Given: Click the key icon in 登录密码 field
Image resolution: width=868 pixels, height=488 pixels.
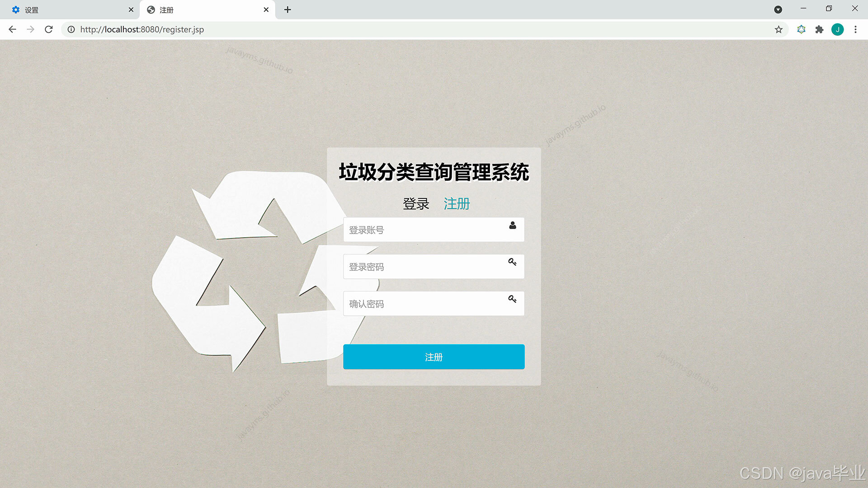Looking at the screenshot, I should click(512, 262).
